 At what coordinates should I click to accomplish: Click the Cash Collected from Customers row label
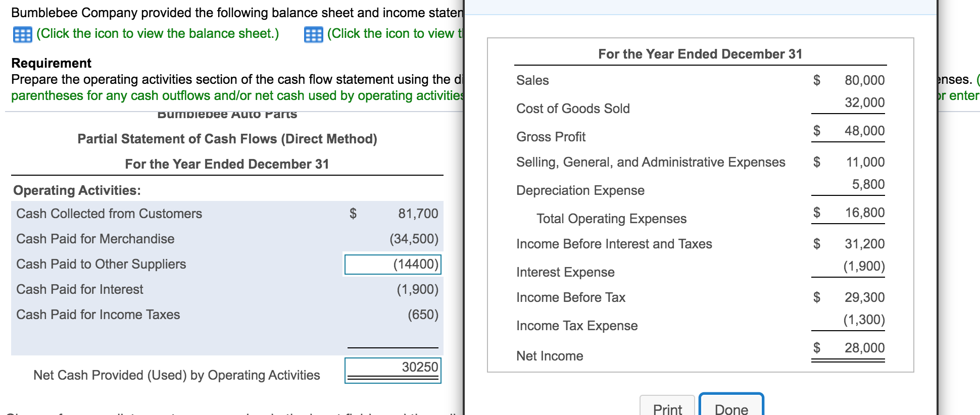[x=109, y=214]
